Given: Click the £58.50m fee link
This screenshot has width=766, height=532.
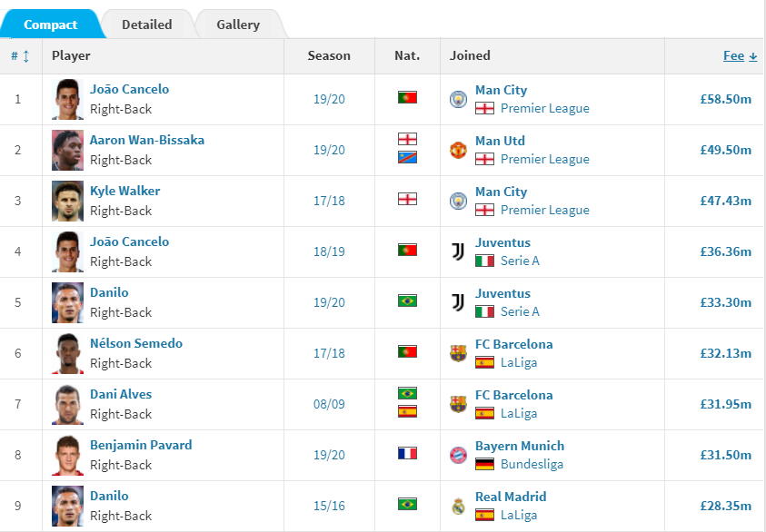Looking at the screenshot, I should coord(725,99).
